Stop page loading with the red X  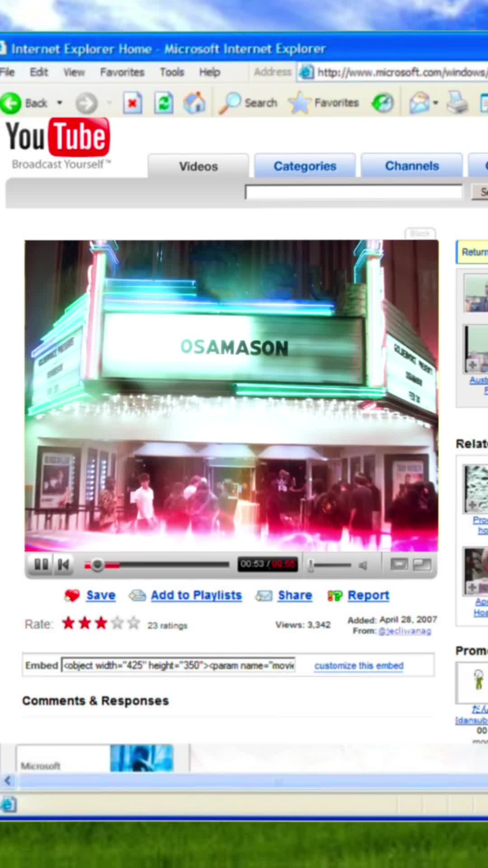pyautogui.click(x=132, y=103)
